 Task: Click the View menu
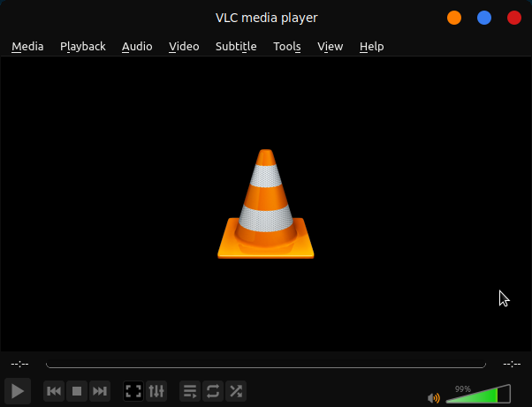point(330,47)
